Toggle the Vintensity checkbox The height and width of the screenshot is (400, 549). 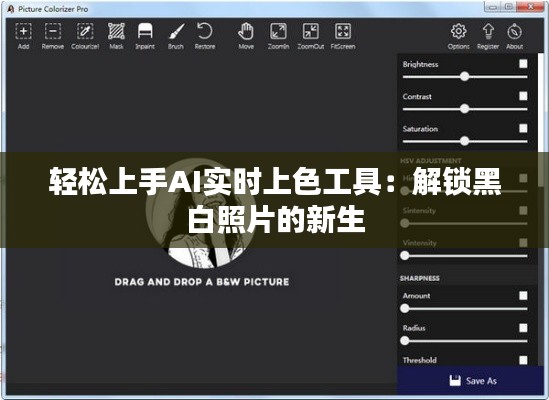(x=523, y=243)
